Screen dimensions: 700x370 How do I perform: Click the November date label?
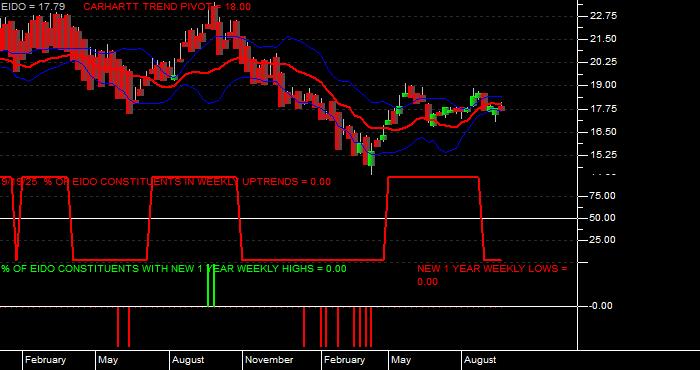[269, 360]
